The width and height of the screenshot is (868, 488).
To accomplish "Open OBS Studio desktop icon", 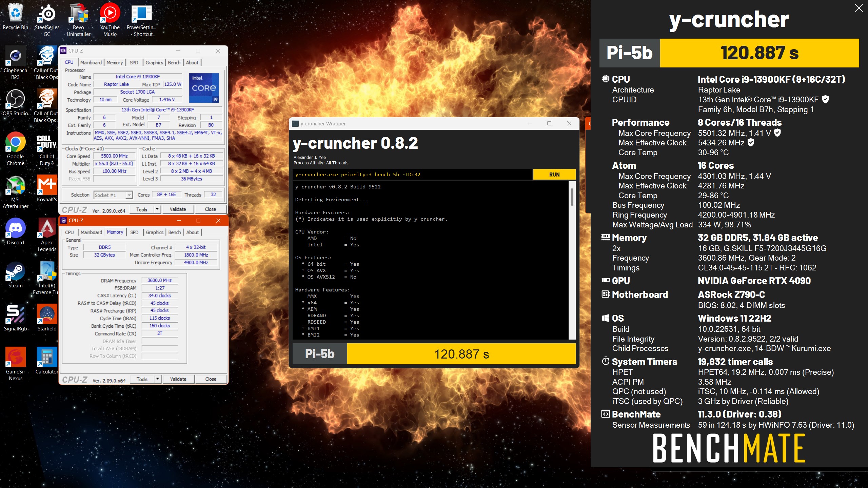I will pos(15,103).
